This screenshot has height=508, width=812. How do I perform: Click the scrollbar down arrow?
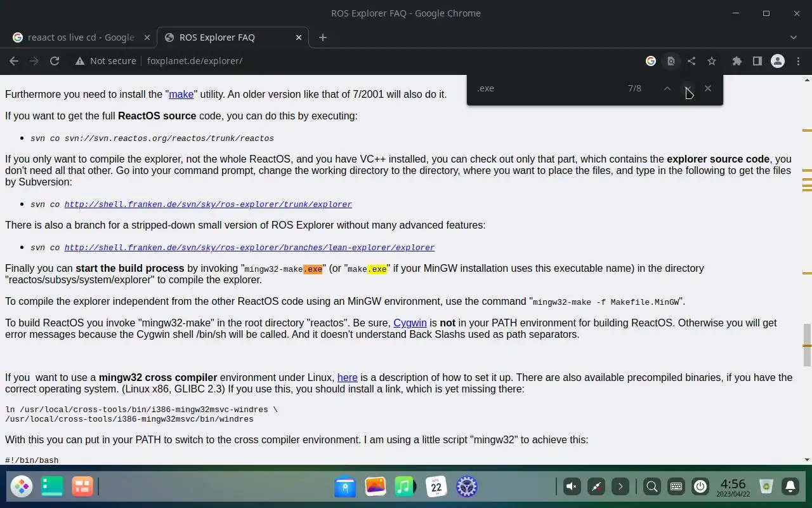click(x=807, y=460)
